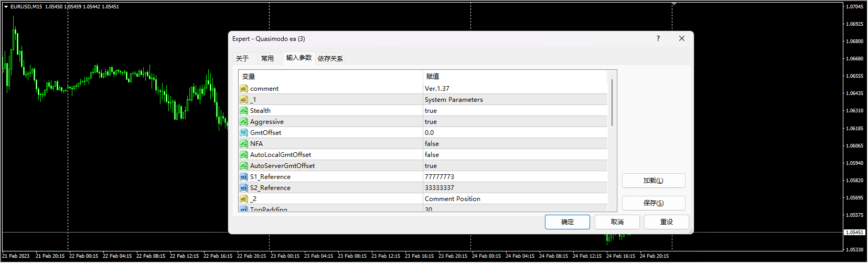The width and height of the screenshot is (868, 263).
Task: Click the Aggressive boolean parameter icon
Action: click(244, 122)
